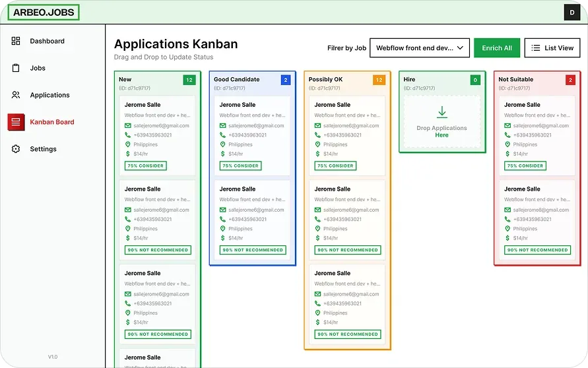
Task: Click 75% CONSIDER tag in New column
Action: pyautogui.click(x=145, y=166)
